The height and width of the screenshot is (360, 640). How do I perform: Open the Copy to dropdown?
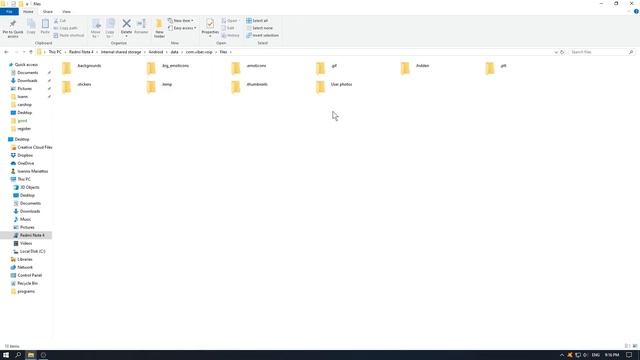110,28
